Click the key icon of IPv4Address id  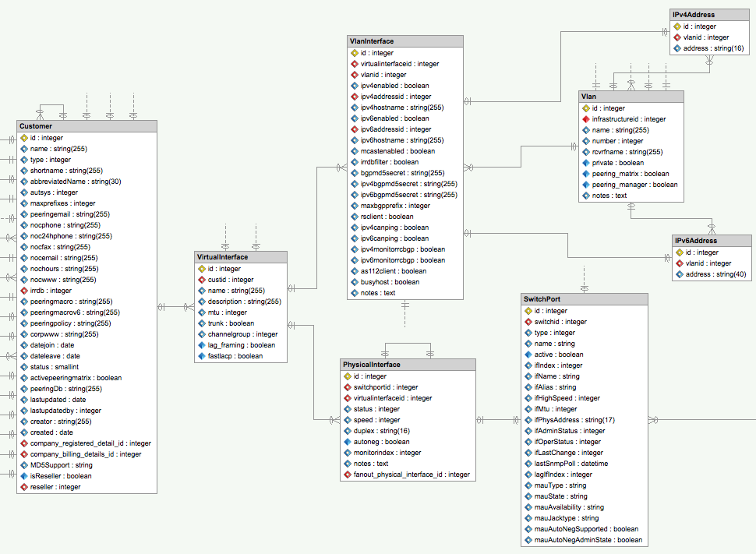[x=677, y=27]
